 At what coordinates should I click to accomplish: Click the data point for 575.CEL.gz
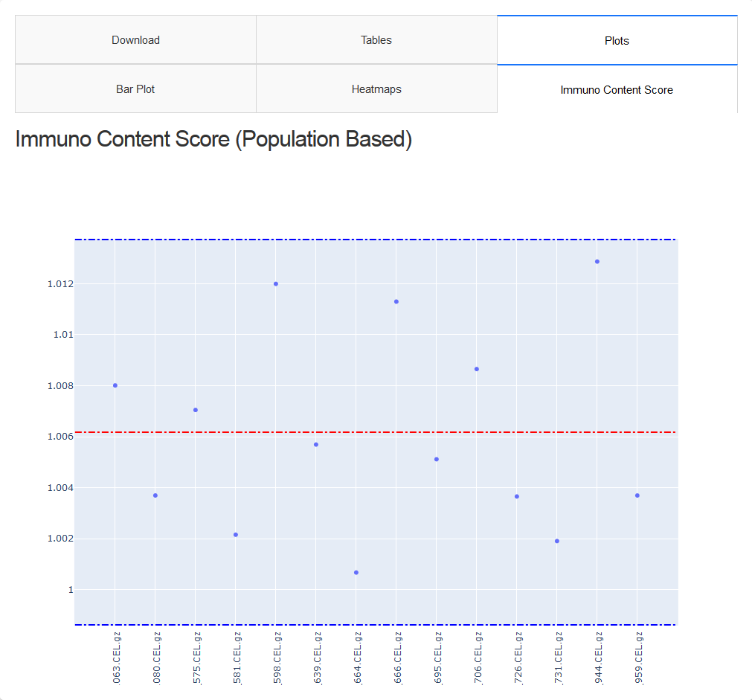coord(196,410)
